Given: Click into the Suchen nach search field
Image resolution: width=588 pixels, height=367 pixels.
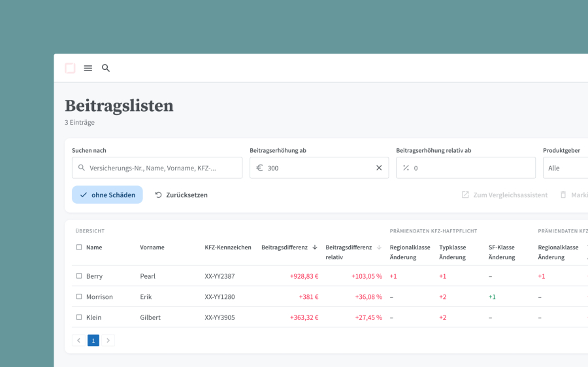Looking at the screenshot, I should click(157, 168).
